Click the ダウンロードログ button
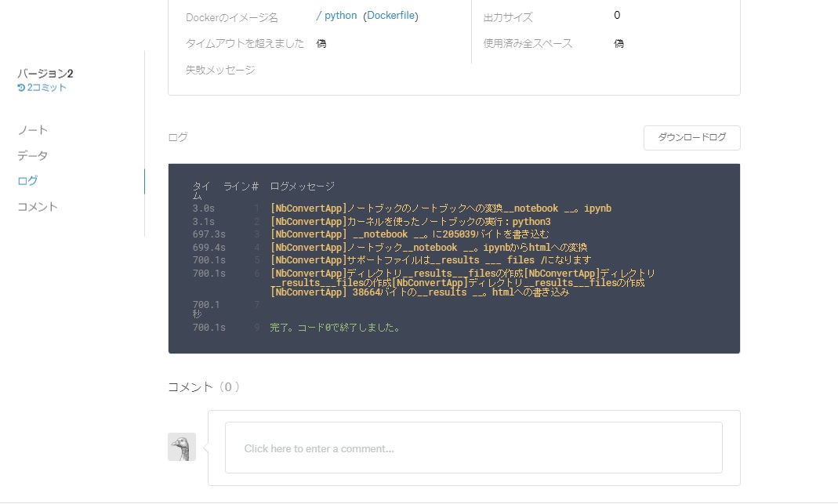The height and width of the screenshot is (504, 838). point(691,137)
